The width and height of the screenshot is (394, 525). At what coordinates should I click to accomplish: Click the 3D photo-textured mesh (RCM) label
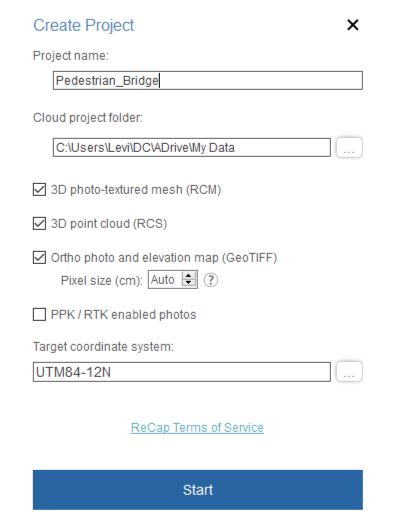point(136,190)
